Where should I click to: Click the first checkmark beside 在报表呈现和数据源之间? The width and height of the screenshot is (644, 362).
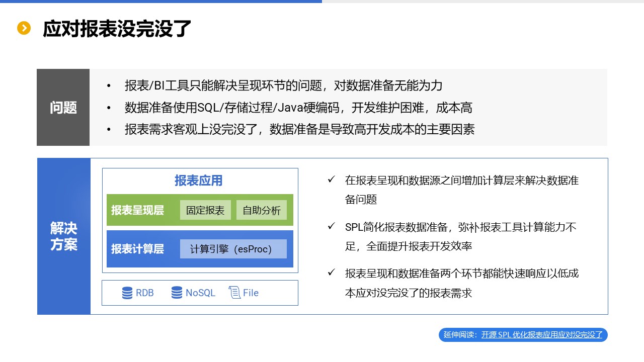(x=331, y=179)
